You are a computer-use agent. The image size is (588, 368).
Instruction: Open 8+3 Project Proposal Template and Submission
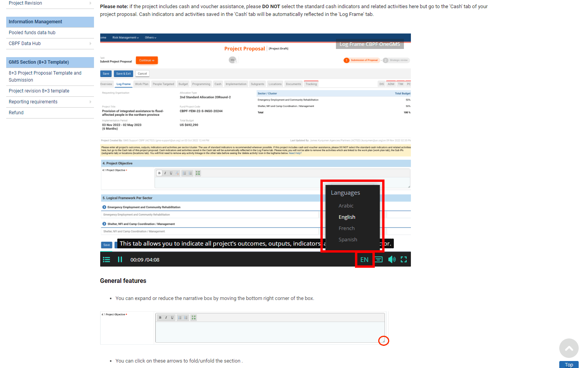tap(45, 77)
